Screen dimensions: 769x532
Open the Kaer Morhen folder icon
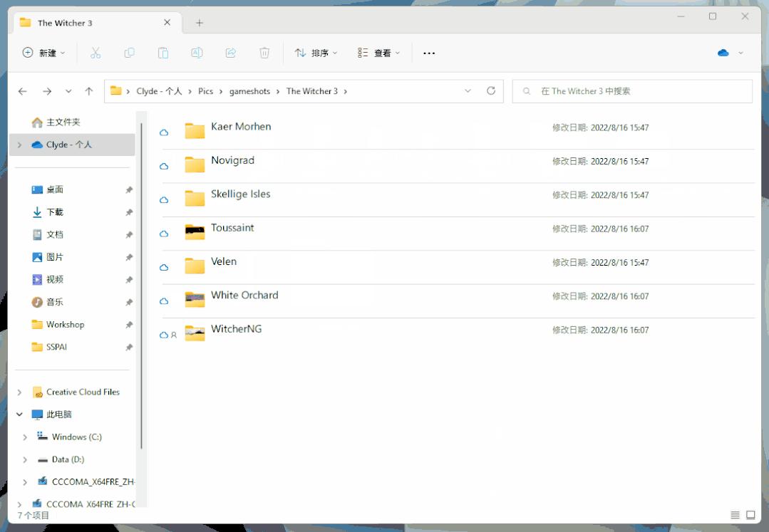[x=195, y=130]
